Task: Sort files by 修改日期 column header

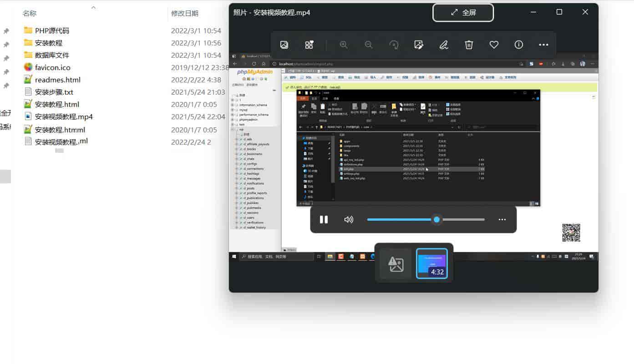Action: [x=185, y=13]
